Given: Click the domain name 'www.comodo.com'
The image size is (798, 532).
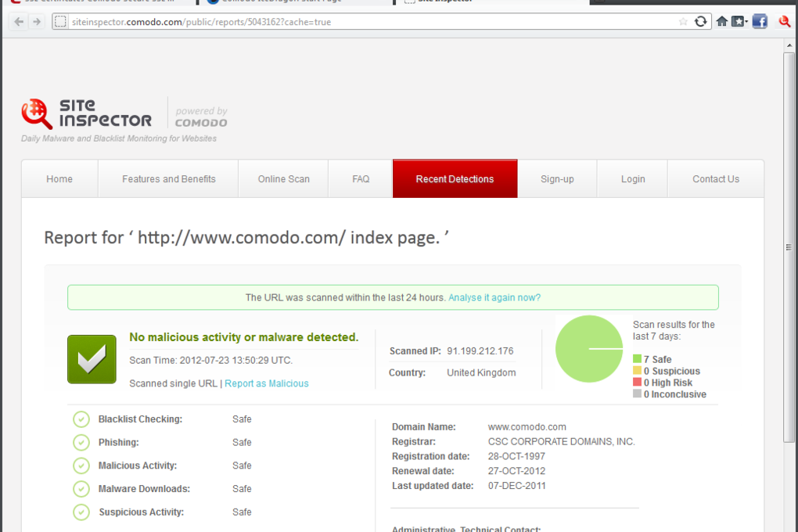Looking at the screenshot, I should pyautogui.click(x=527, y=426).
